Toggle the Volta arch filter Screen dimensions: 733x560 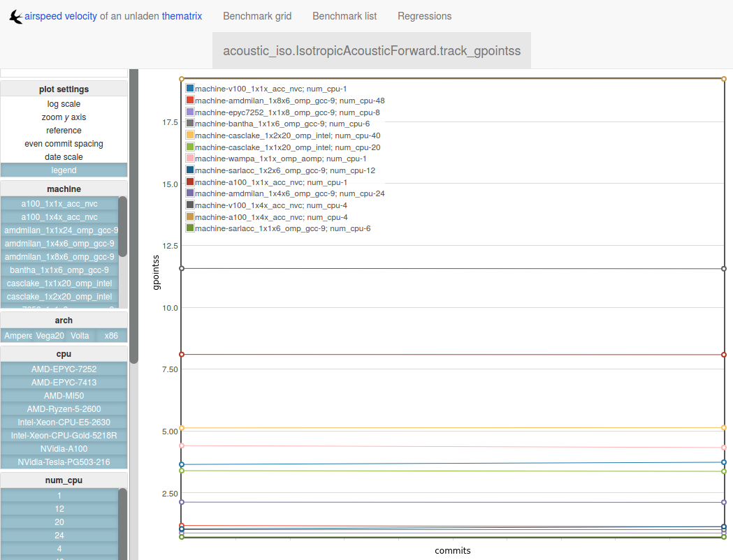pos(80,336)
